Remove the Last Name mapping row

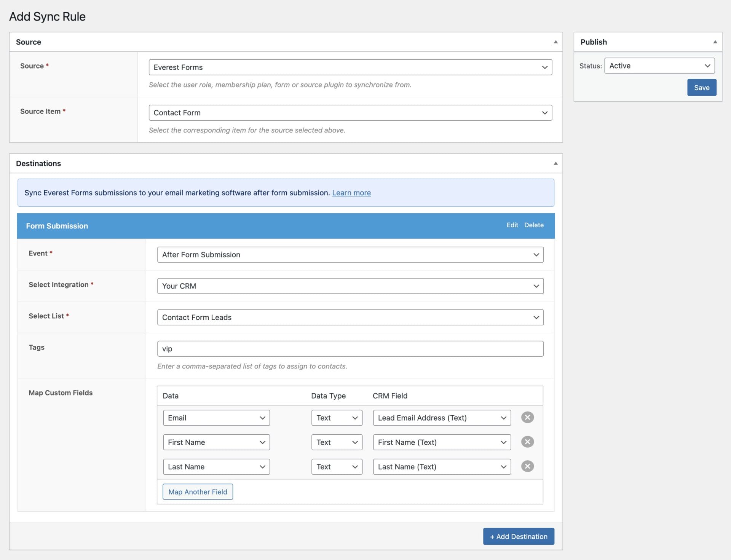[x=527, y=466]
